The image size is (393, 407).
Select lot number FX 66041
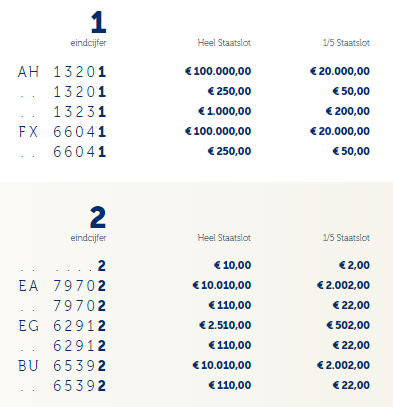(62, 132)
